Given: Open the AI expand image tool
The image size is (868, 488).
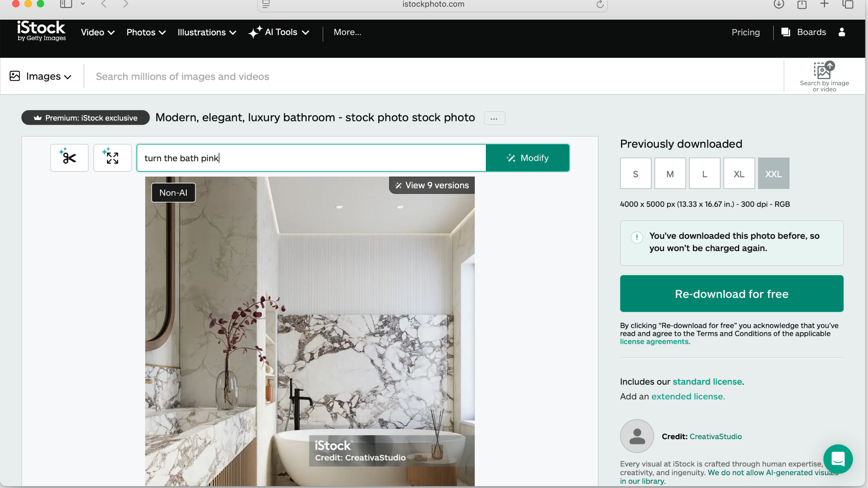Looking at the screenshot, I should (x=112, y=158).
